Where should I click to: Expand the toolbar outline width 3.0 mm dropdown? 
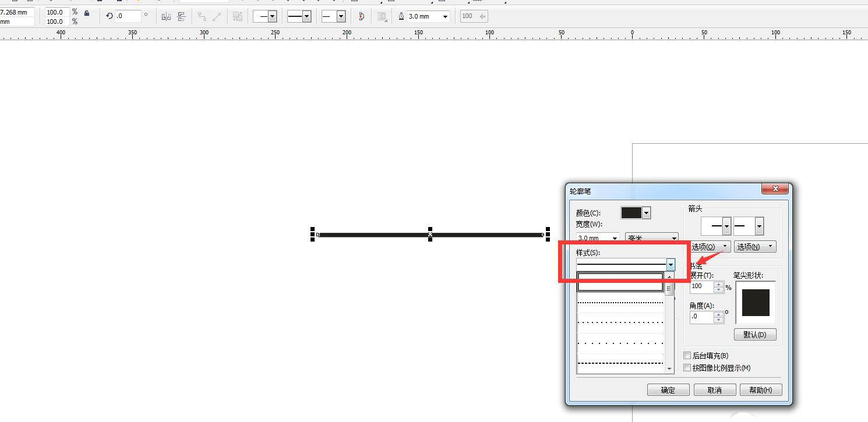point(445,17)
